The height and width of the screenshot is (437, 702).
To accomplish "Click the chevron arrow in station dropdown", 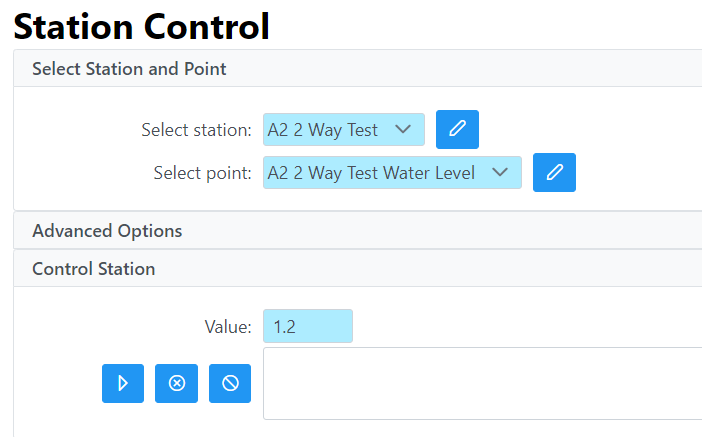I will point(403,130).
